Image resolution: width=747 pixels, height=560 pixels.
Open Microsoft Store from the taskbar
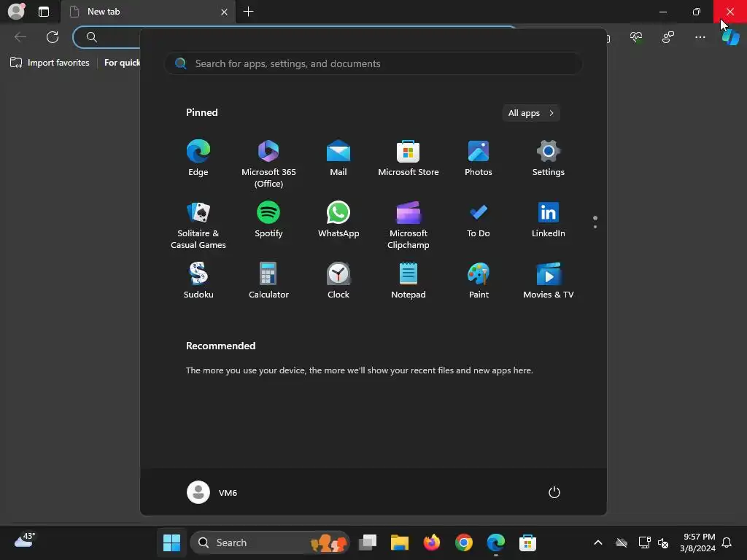(x=527, y=542)
